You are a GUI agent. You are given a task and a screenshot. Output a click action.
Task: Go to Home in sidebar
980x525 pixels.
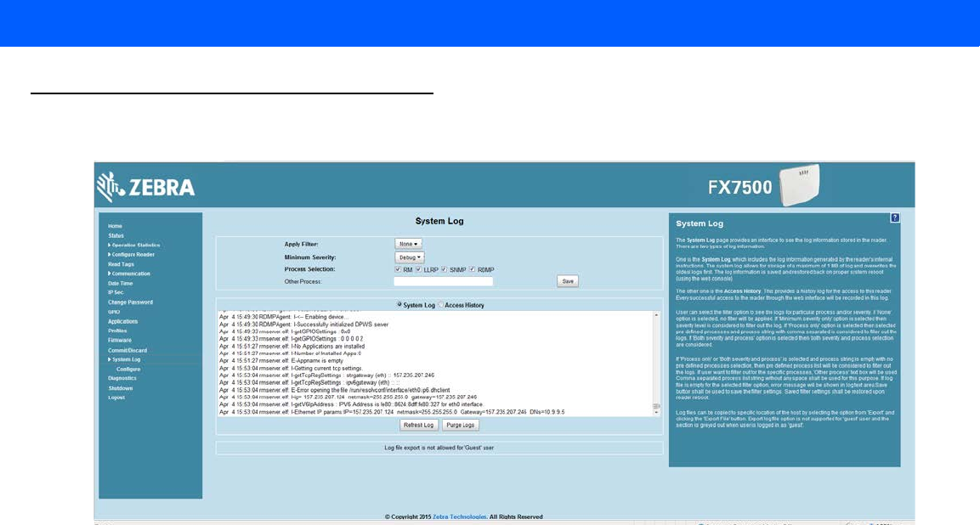tap(115, 226)
